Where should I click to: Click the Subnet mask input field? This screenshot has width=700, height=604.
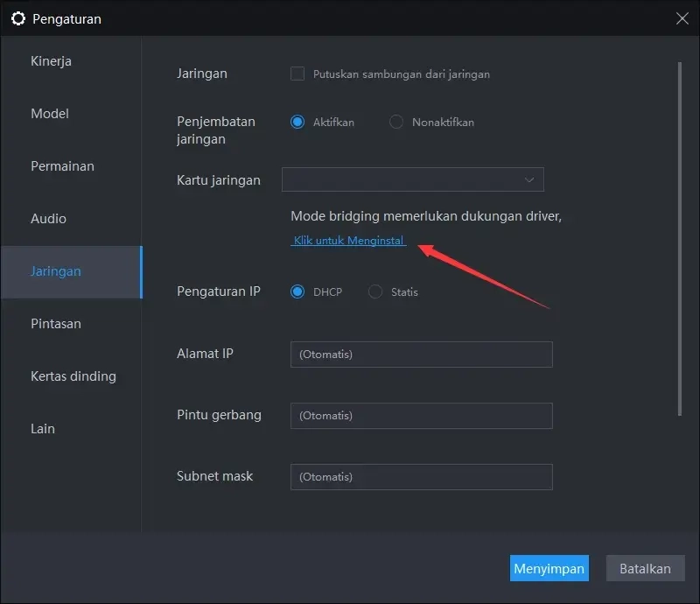421,476
